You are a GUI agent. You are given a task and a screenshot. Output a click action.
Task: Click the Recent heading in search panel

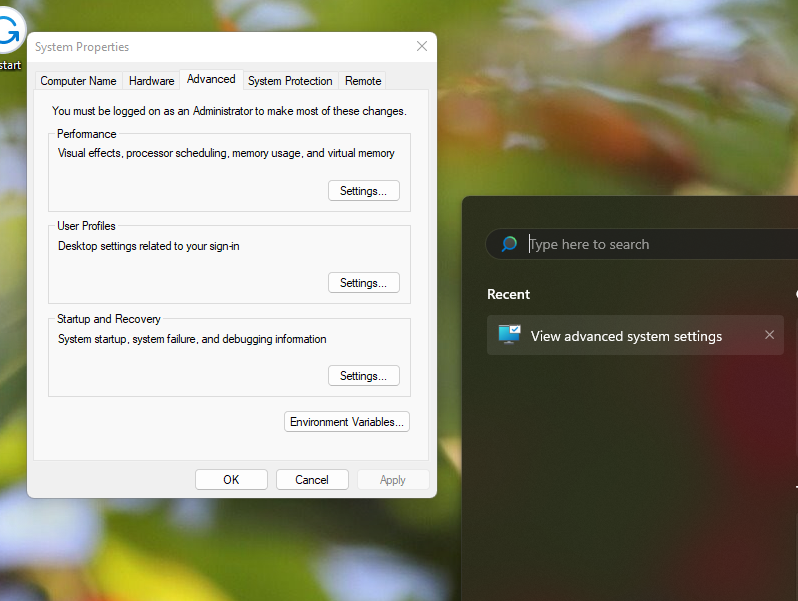pos(508,295)
